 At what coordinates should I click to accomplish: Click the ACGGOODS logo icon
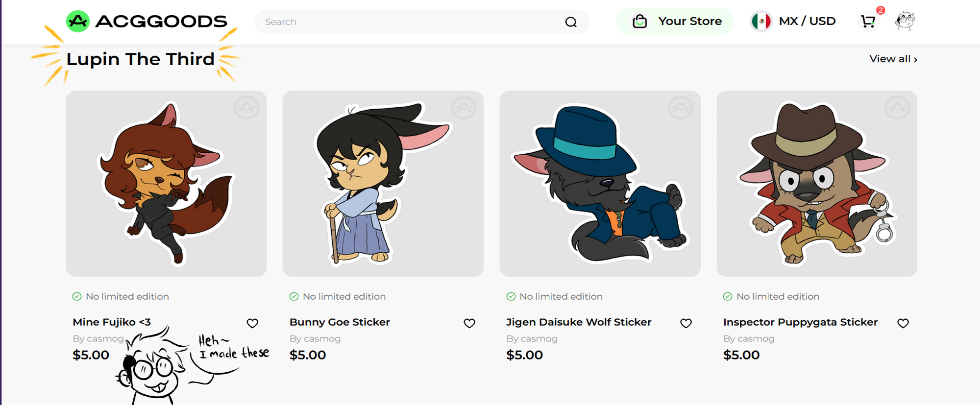tap(78, 22)
